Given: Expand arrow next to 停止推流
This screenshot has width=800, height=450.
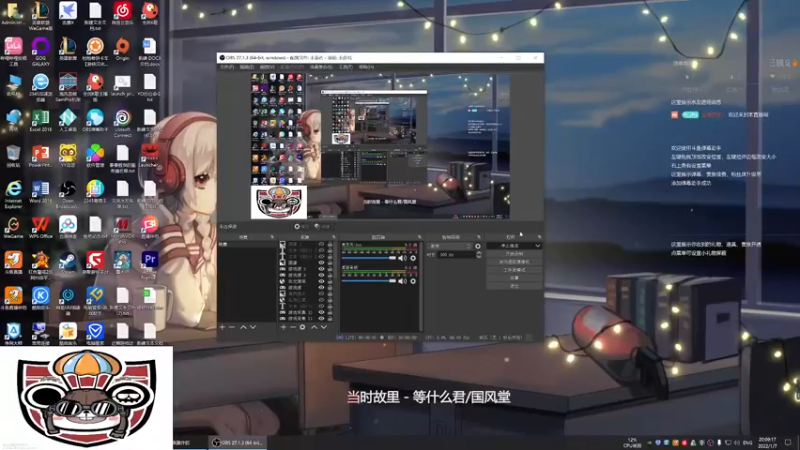Looking at the screenshot, I should [537, 246].
